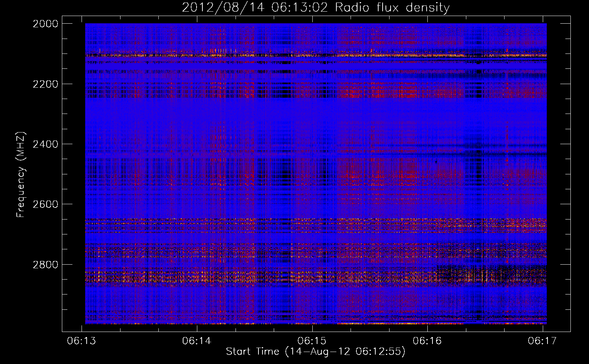Click the 2400 frequency tick label
589x364 pixels.
tap(46, 144)
